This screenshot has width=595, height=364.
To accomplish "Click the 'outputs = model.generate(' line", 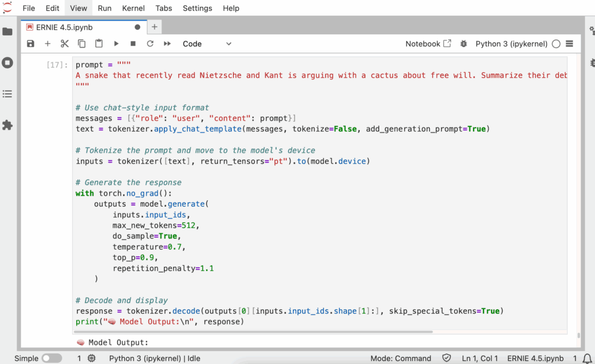I will pyautogui.click(x=152, y=204).
